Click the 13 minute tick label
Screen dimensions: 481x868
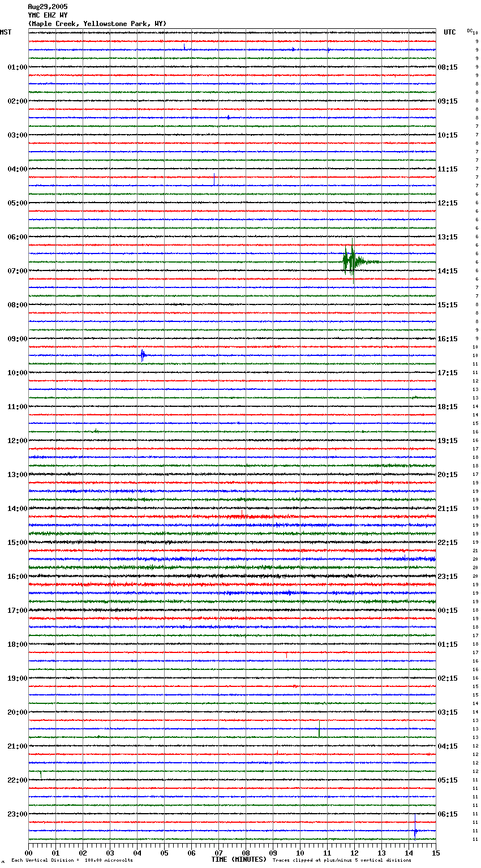click(381, 853)
